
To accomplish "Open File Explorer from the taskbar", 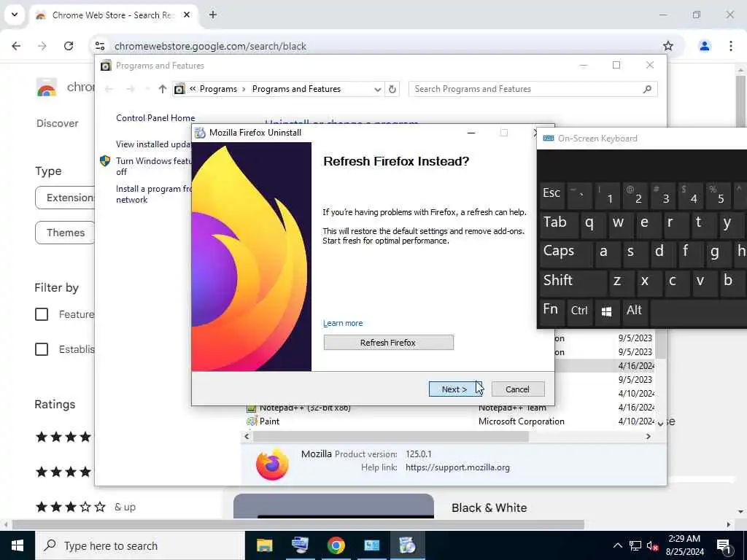I will [264, 545].
